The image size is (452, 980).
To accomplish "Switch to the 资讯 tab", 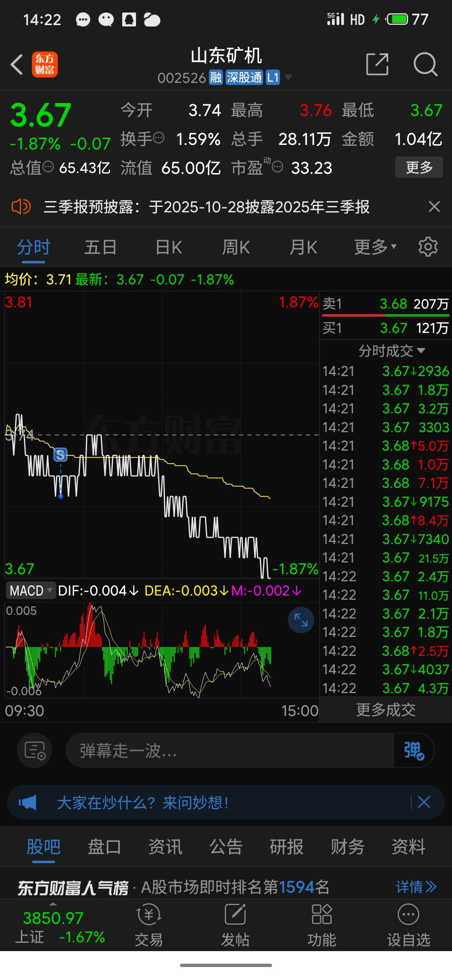I will [165, 847].
